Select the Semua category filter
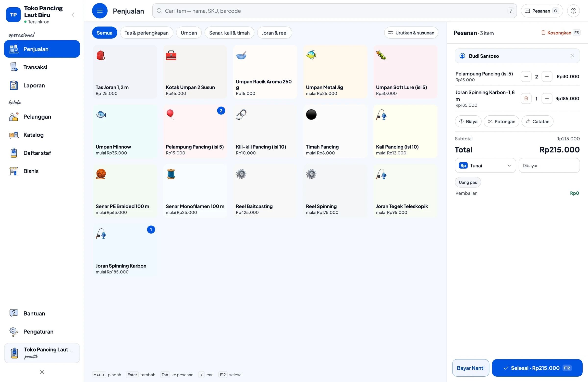Screen dimensions: 588x382 [x=105, y=33]
